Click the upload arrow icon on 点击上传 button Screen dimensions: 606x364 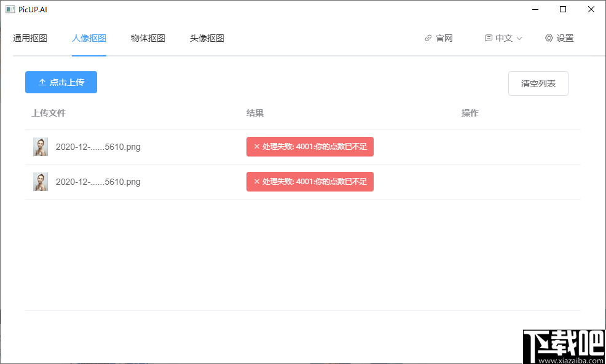(42, 82)
